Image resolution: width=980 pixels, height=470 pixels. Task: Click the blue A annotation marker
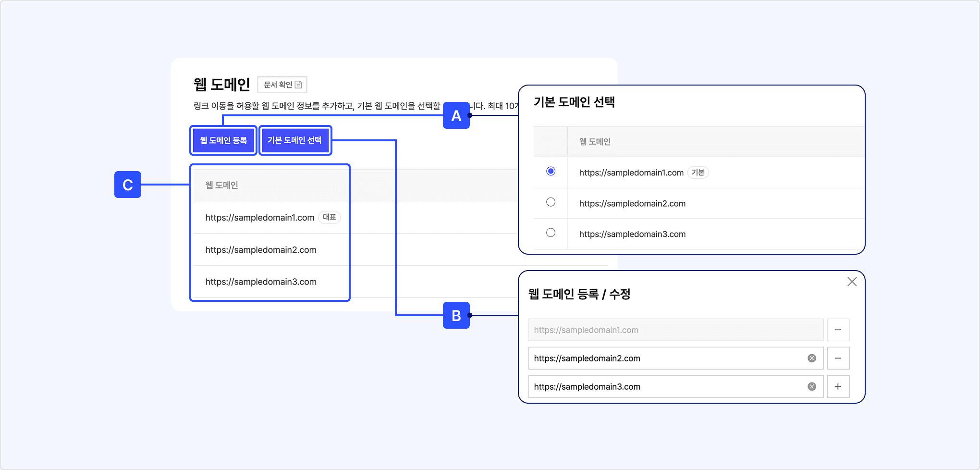pos(456,115)
